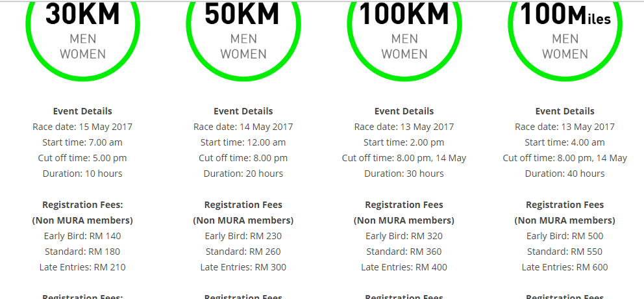Screen dimensions: 644x299
Task: Select the 100Miles distance heading
Action: 565,14
